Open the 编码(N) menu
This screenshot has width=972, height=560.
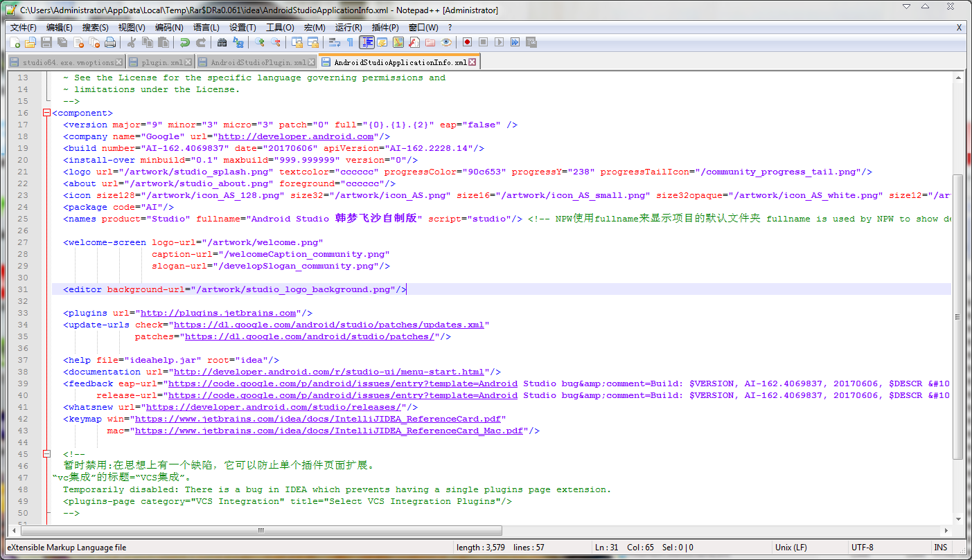169,28
